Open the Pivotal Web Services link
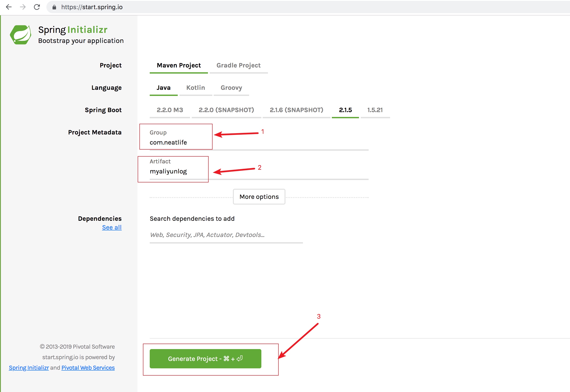Image resolution: width=570 pixels, height=392 pixels. (88, 368)
